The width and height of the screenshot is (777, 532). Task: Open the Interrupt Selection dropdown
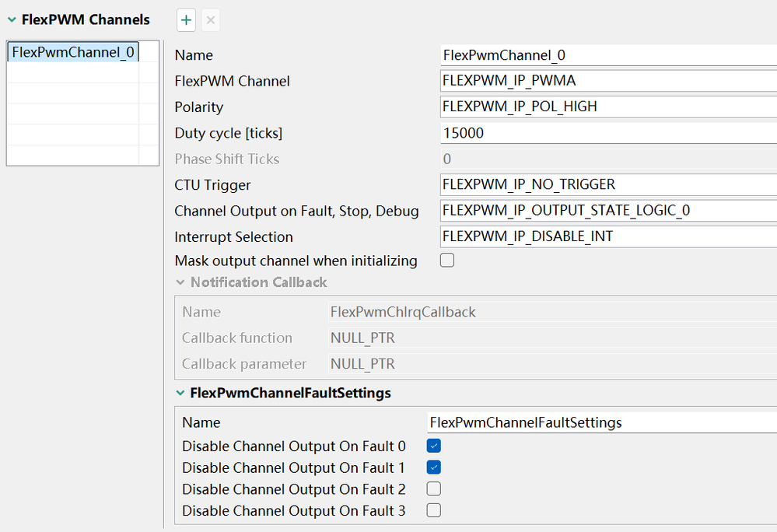(x=608, y=236)
